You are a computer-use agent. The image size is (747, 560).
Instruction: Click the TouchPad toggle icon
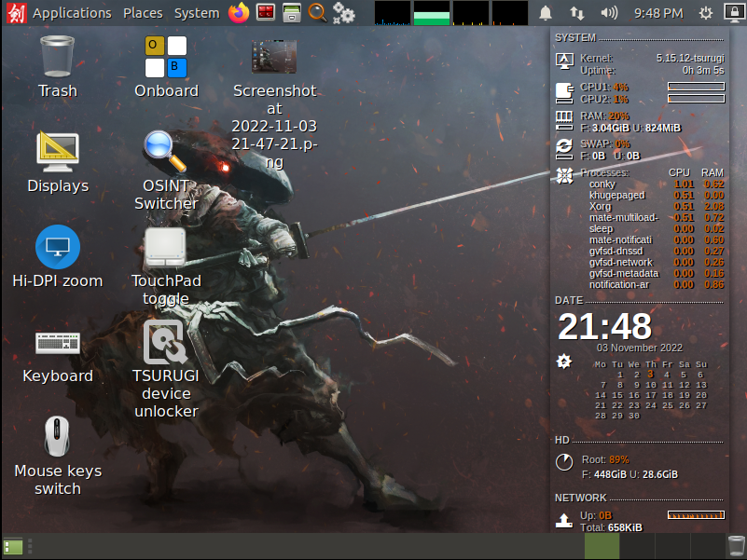coord(165,247)
